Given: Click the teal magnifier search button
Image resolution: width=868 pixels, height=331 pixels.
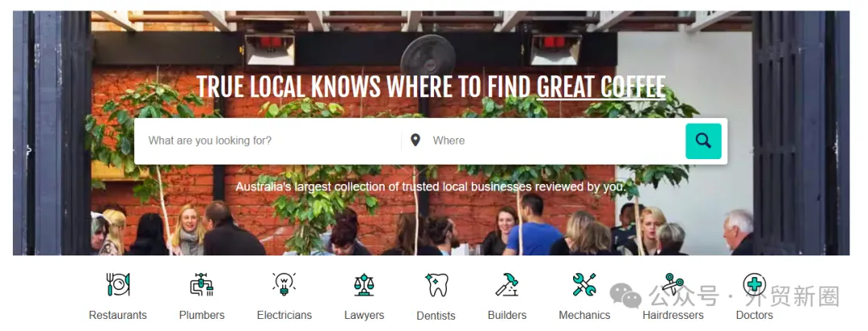Looking at the screenshot, I should [x=703, y=141].
